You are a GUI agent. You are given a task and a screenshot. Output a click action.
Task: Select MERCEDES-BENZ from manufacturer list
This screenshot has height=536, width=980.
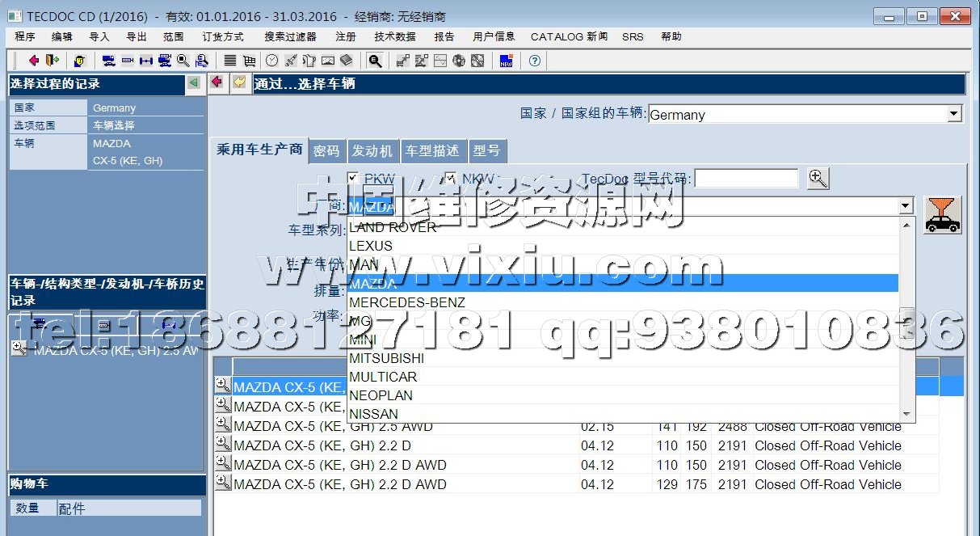click(406, 302)
